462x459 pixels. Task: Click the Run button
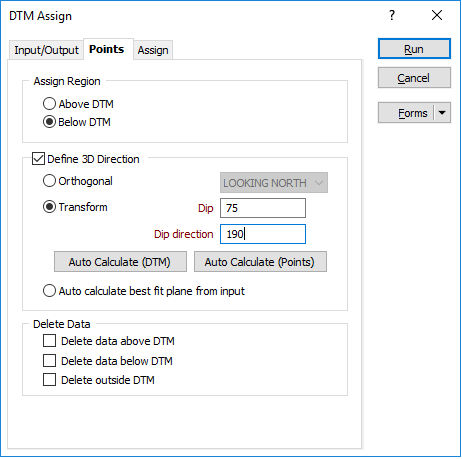[414, 49]
